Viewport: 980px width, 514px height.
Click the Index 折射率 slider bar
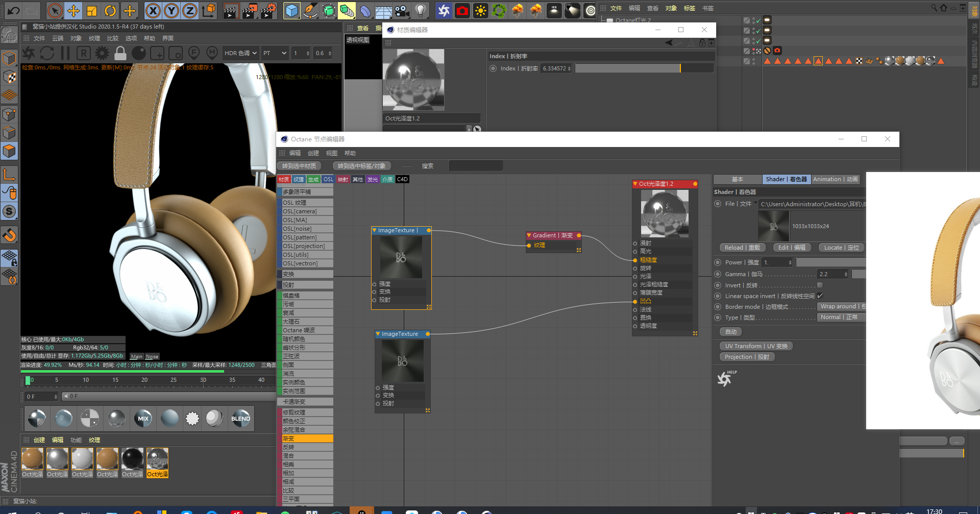[x=628, y=68]
